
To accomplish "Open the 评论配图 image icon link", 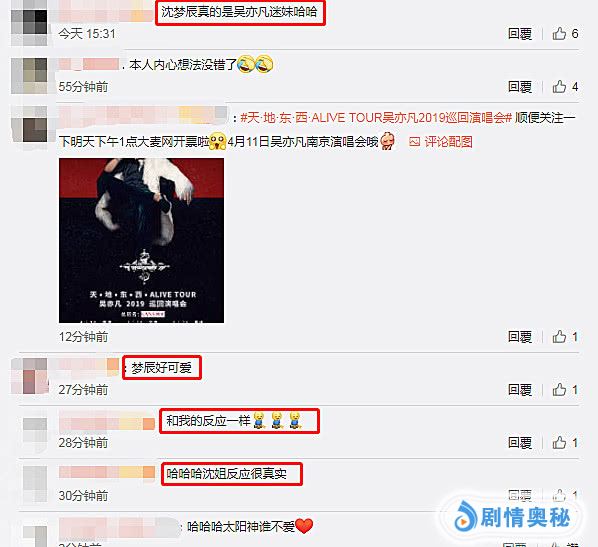I will pos(440,142).
